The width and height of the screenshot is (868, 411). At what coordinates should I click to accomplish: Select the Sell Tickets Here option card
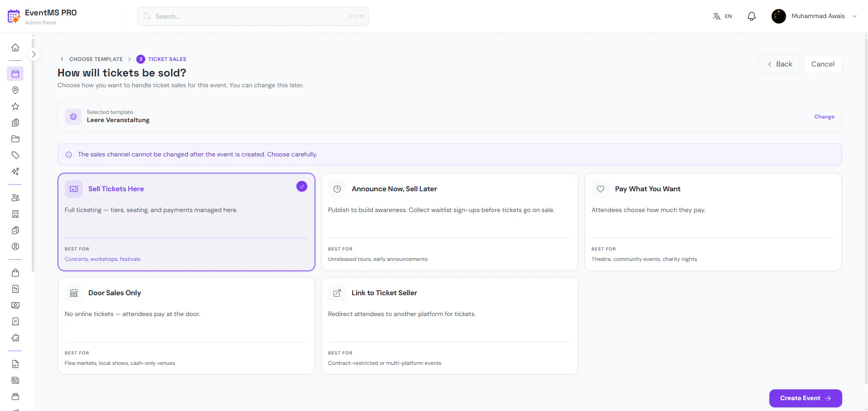coord(186,222)
